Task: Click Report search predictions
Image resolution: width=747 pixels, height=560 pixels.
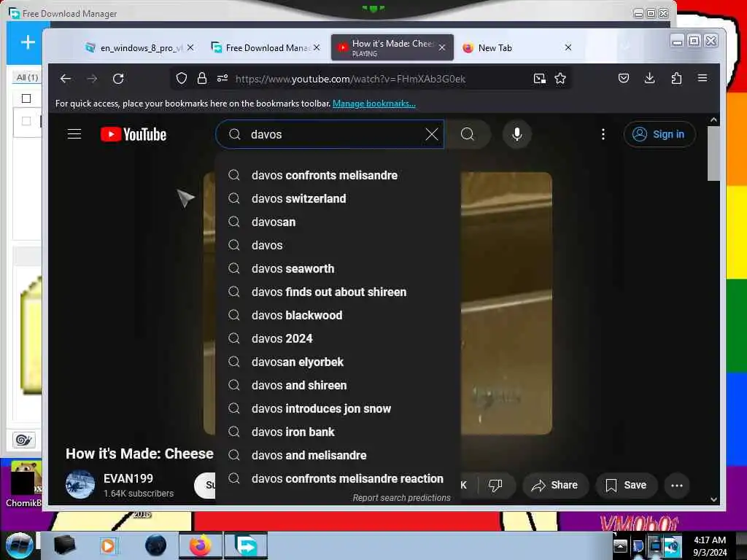Action: tap(402, 497)
